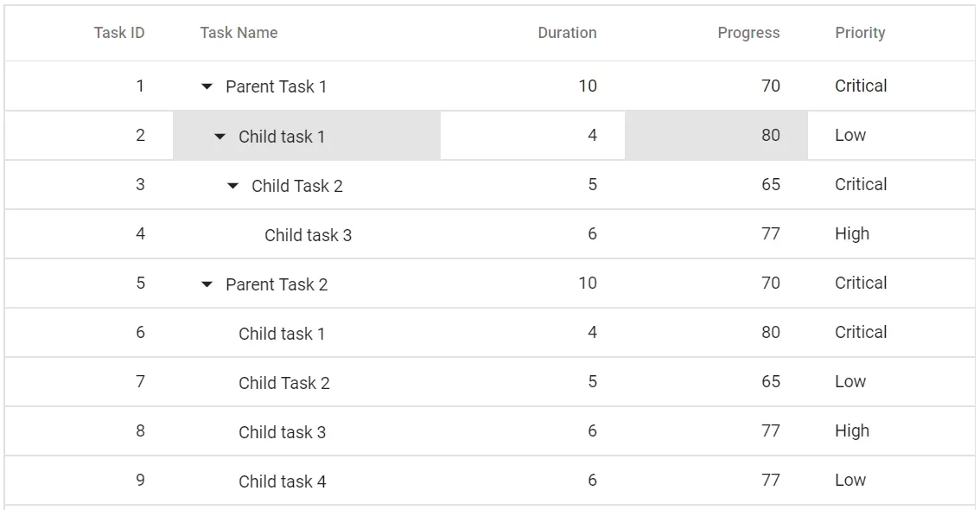Select the Child task 3 row with ID 4

click(x=307, y=234)
